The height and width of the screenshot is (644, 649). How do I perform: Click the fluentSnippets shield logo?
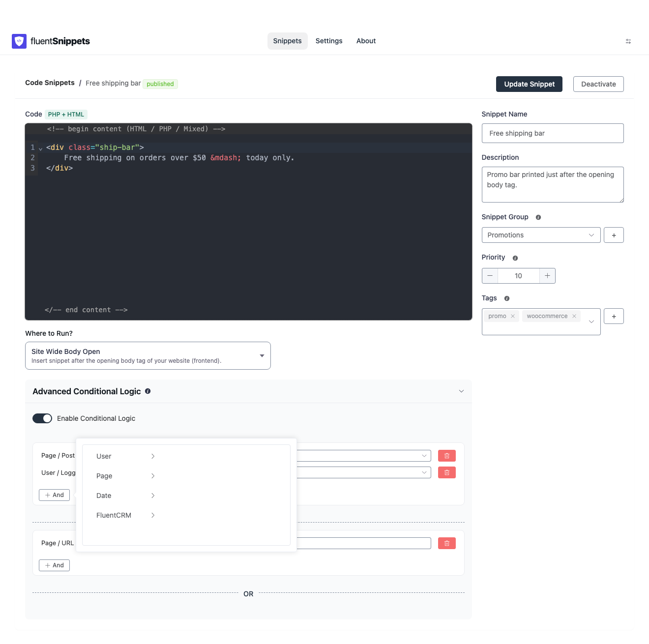click(x=19, y=41)
